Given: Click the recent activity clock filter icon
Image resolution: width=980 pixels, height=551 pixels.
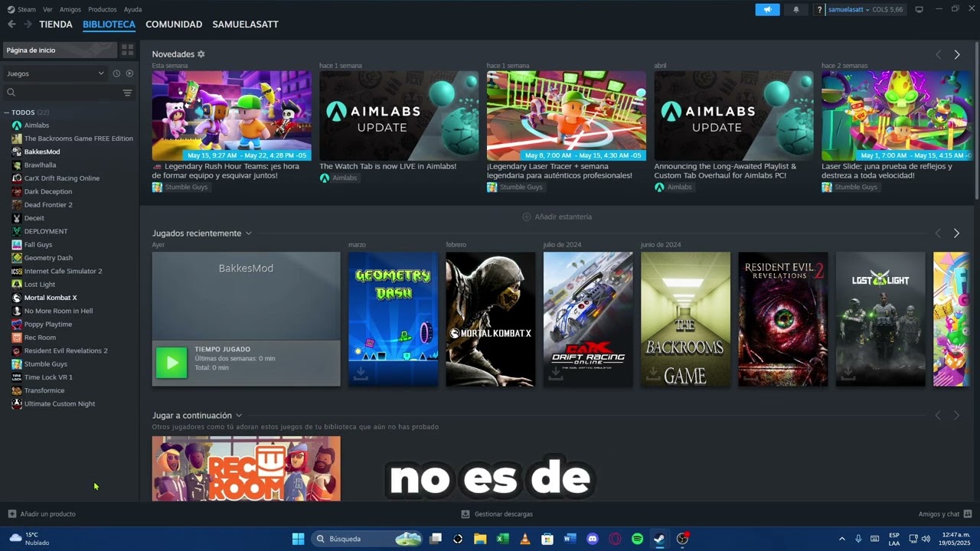Looking at the screenshot, I should (x=116, y=73).
